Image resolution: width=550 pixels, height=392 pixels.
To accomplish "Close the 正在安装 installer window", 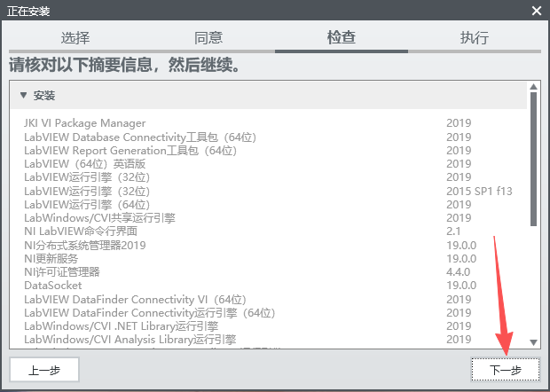I will click(536, 11).
